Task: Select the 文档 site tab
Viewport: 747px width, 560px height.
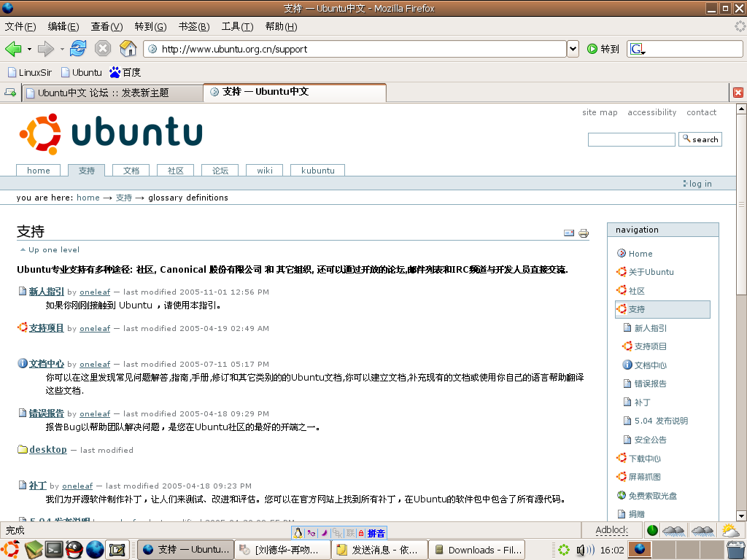Action: (x=131, y=171)
